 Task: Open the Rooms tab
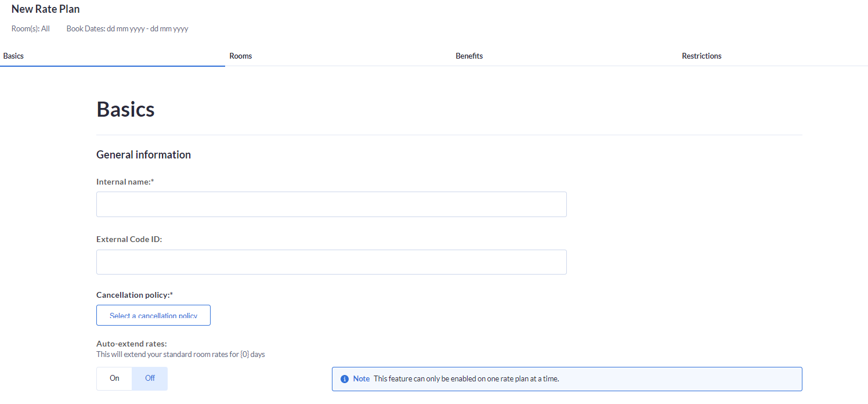tap(241, 56)
